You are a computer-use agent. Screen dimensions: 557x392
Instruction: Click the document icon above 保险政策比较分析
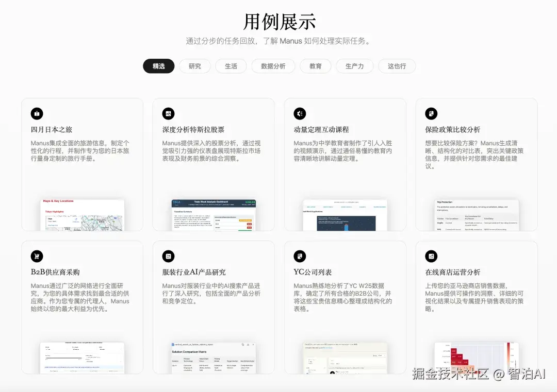coord(431,113)
